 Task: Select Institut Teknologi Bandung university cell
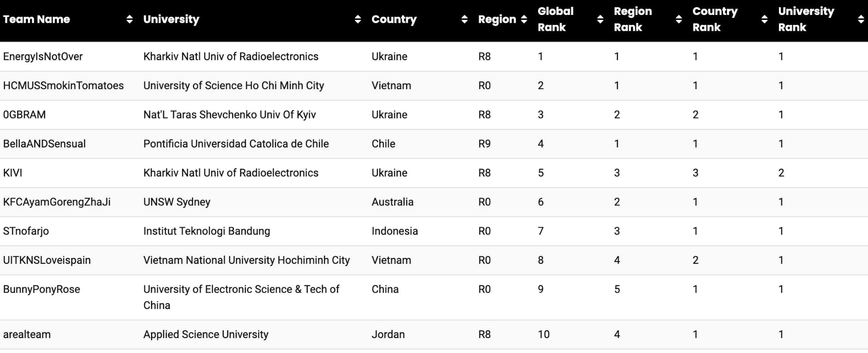207,231
